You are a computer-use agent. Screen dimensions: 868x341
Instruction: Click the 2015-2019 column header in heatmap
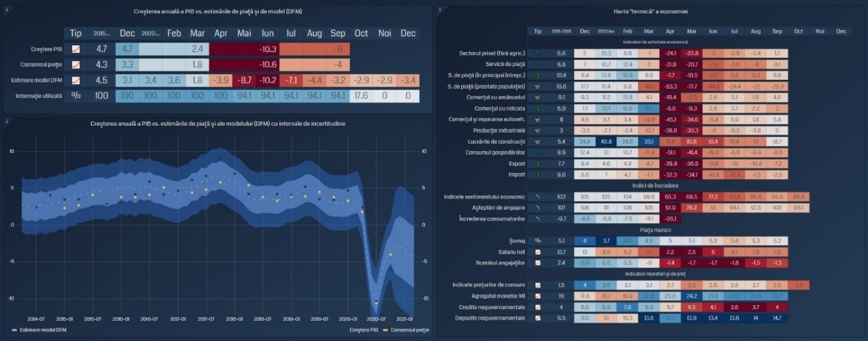coord(561,31)
